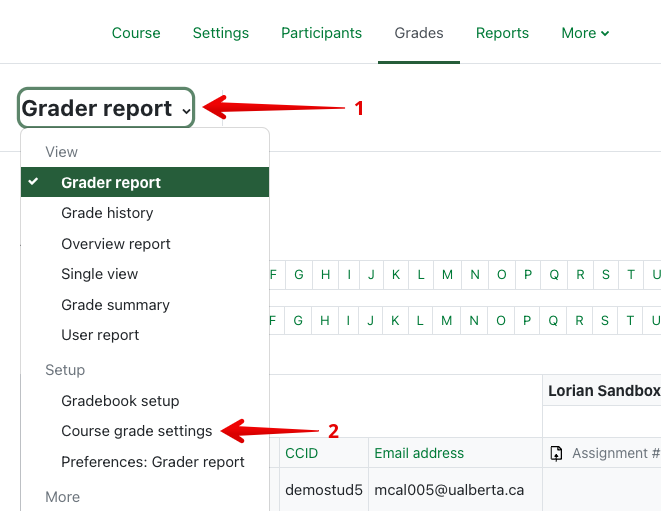Click Course grade settings option

(136, 431)
